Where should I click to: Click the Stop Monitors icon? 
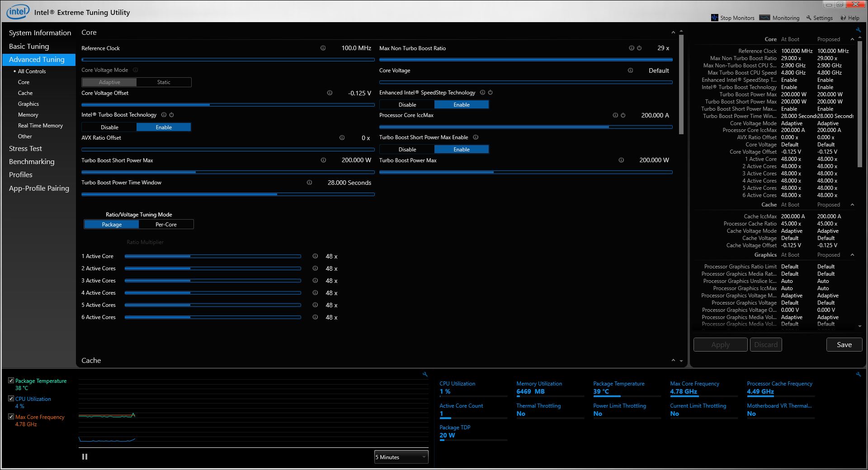(x=714, y=18)
